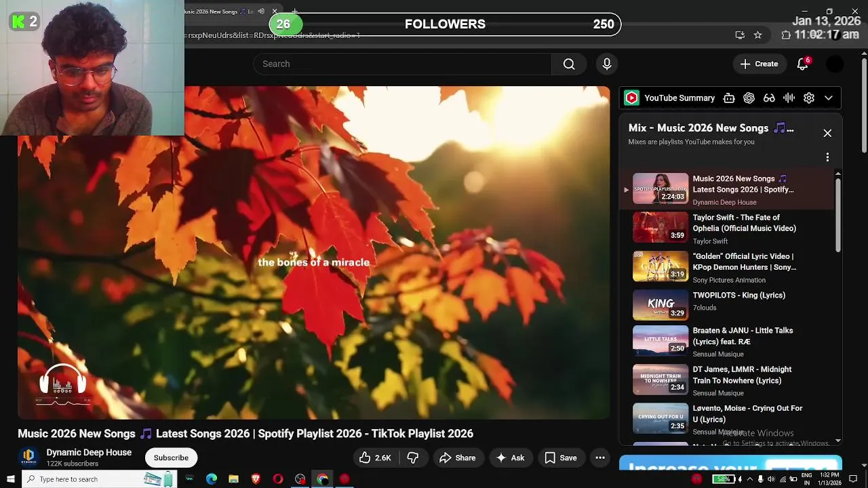Open the browser extensions puzzle icon
Image resolution: width=868 pixels, height=488 pixels.
786,35
